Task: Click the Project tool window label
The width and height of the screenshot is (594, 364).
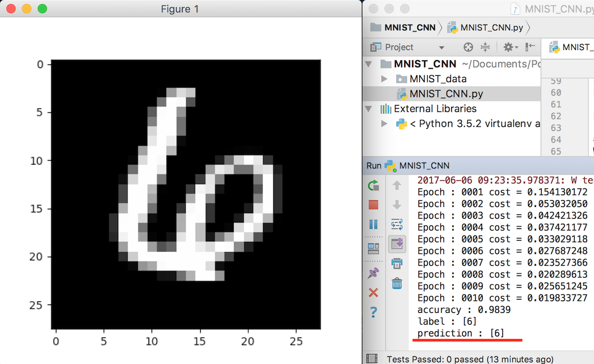Action: (x=399, y=47)
